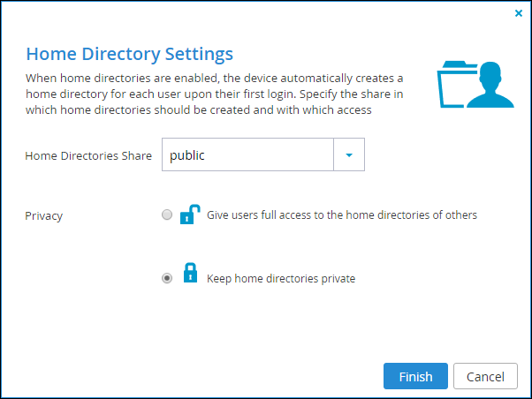Click the user silhouette in the header icon
The width and height of the screenshot is (532, 399).
tap(491, 85)
